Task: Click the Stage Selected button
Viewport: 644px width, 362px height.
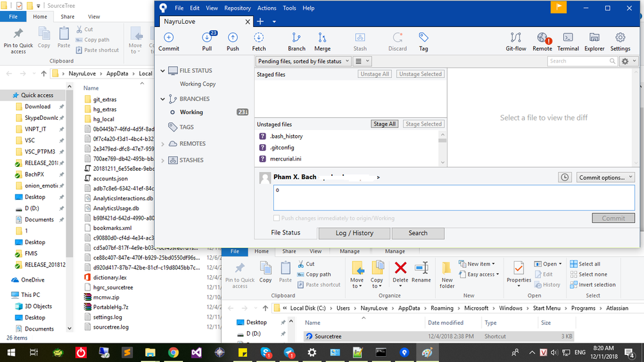Action: (424, 124)
